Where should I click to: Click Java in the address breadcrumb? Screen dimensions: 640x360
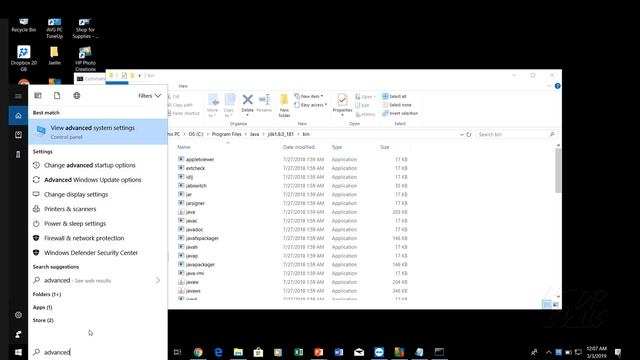255,134
